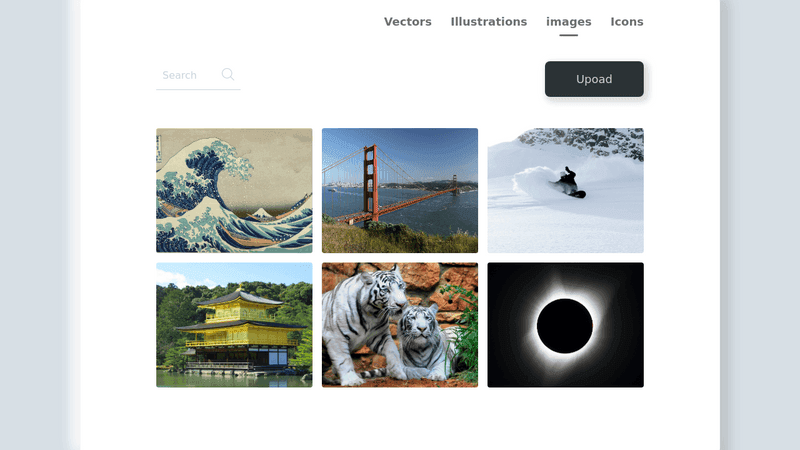Click the black moon disc in eclipse image
This screenshot has width=800, height=450.
point(565,326)
